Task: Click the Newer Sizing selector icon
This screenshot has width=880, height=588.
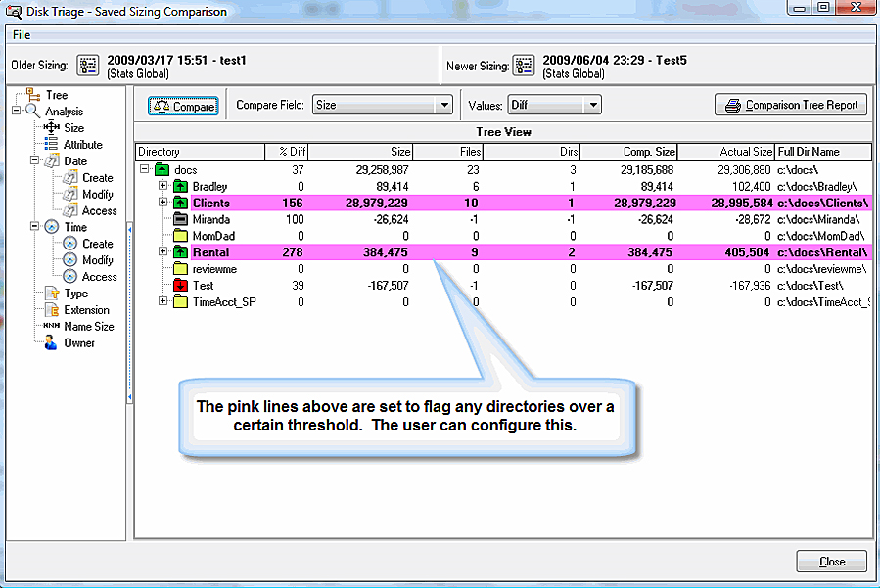Action: (524, 66)
